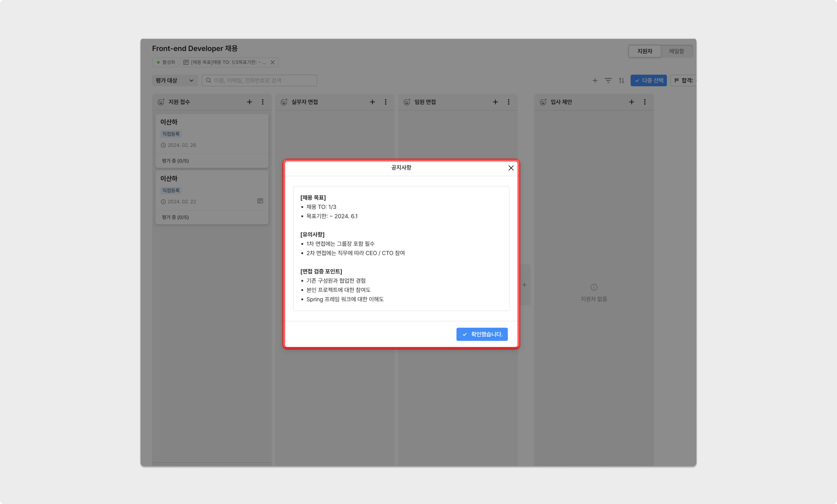This screenshot has height=504, width=837.
Task: Click the Spring 프레임 워크에 대한 이해도 line
Action: [x=345, y=299]
